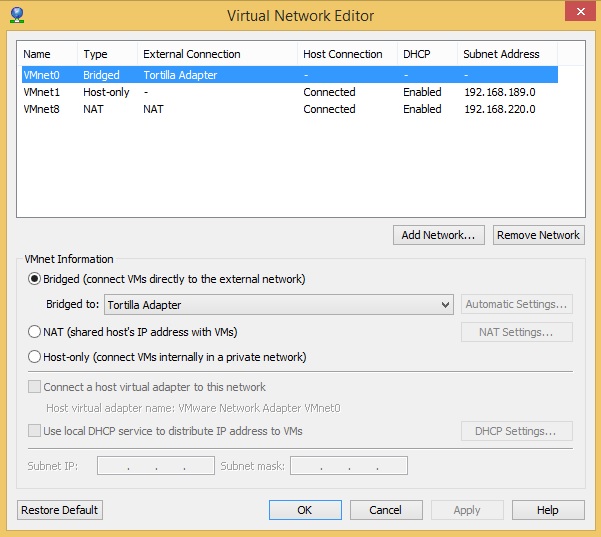Click the Remove Network button
601x537 pixels.
(x=538, y=235)
